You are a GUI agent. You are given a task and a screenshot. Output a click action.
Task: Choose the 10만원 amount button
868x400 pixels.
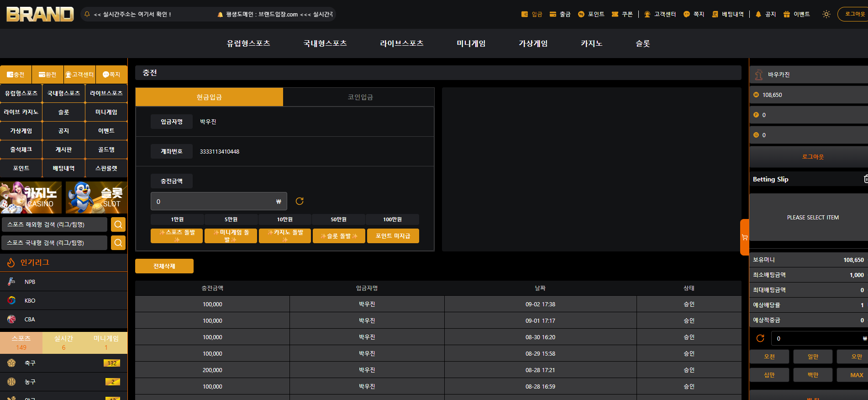click(x=284, y=219)
